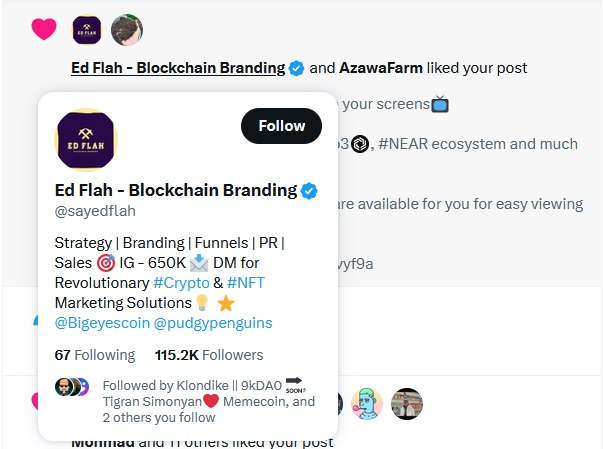Image resolution: width=603 pixels, height=449 pixels.
Task: Click the verified badge beside the underlined notification name
Action: click(x=297, y=68)
